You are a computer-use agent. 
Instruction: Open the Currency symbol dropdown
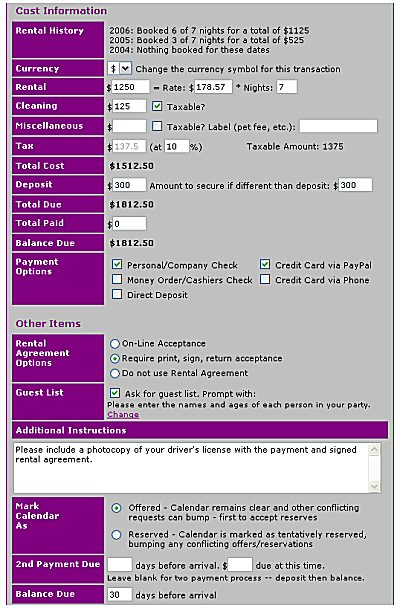tap(119, 69)
